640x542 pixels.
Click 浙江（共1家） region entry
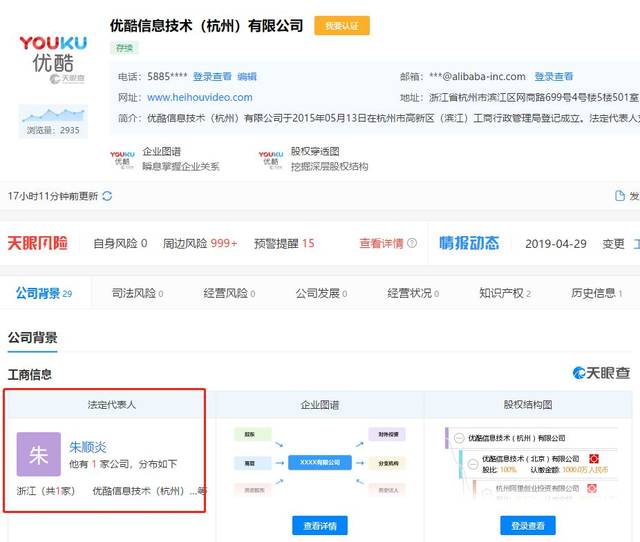click(x=46, y=491)
